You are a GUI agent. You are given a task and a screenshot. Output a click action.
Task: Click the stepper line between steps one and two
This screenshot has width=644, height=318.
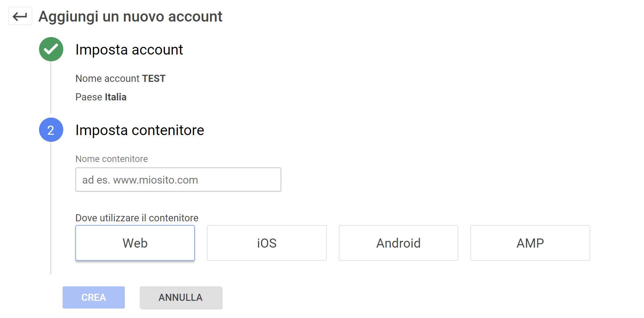coord(51,88)
